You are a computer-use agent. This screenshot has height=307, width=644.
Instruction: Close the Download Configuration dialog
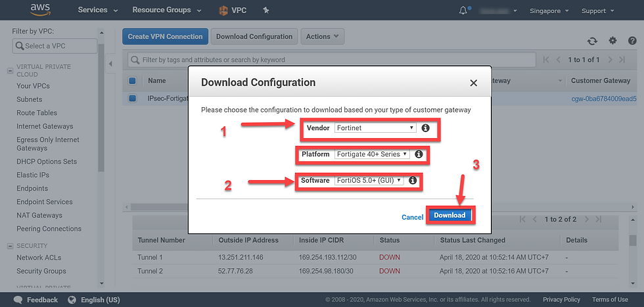click(x=474, y=83)
